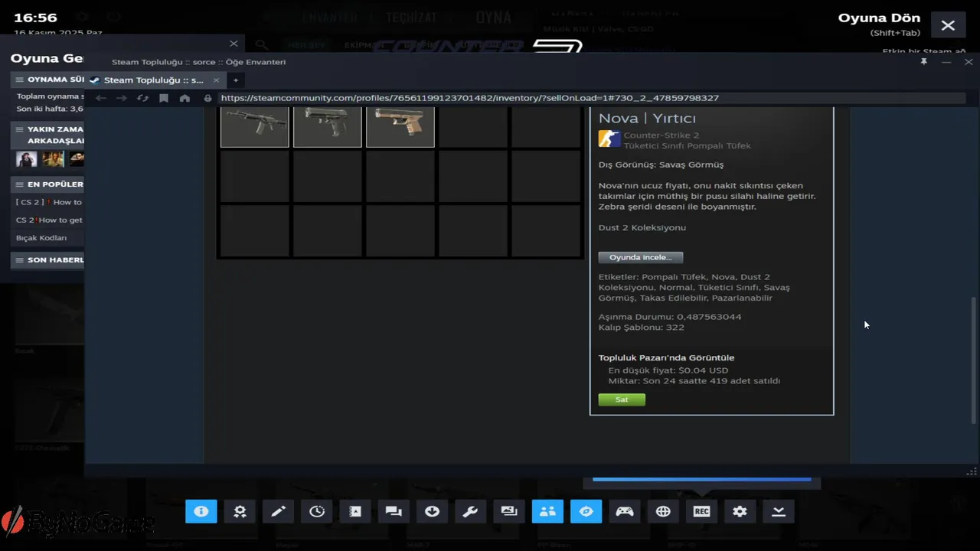980x551 pixels.
Task: Click the drag handle icon of SON HABERLER section
Action: click(19, 260)
